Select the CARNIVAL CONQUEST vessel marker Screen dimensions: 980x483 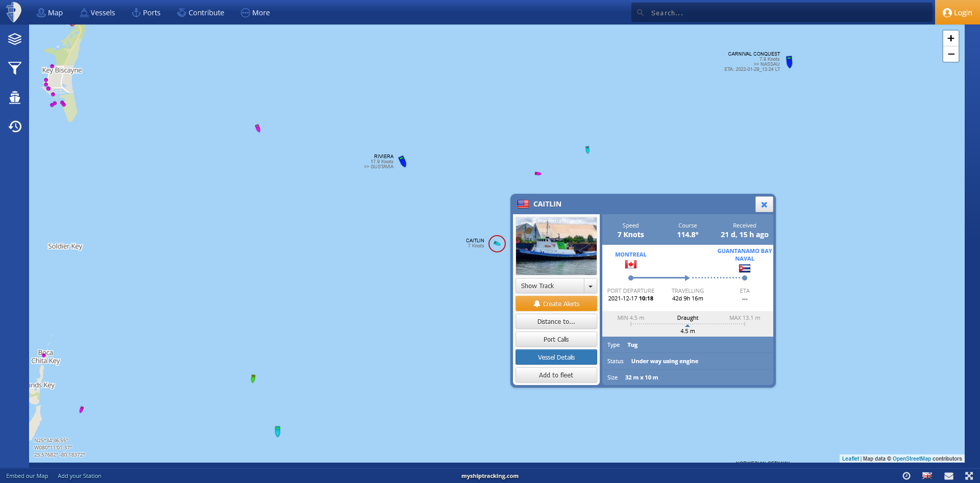(789, 62)
